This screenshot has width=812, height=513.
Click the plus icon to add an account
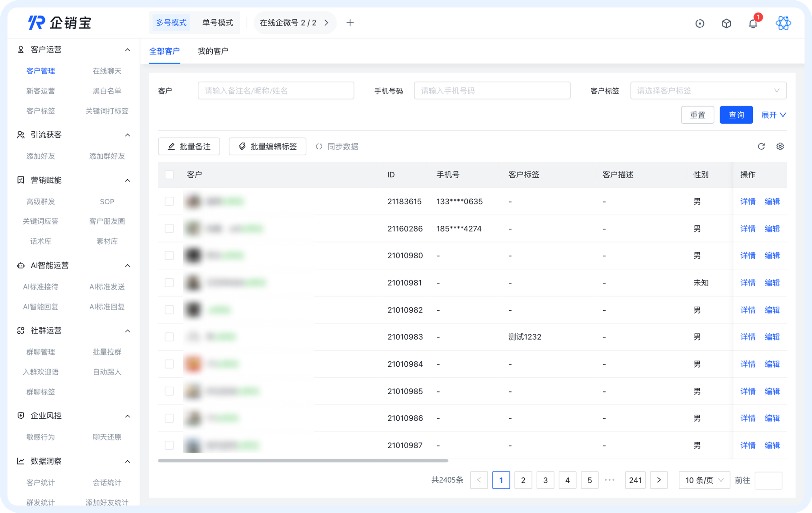click(x=350, y=23)
